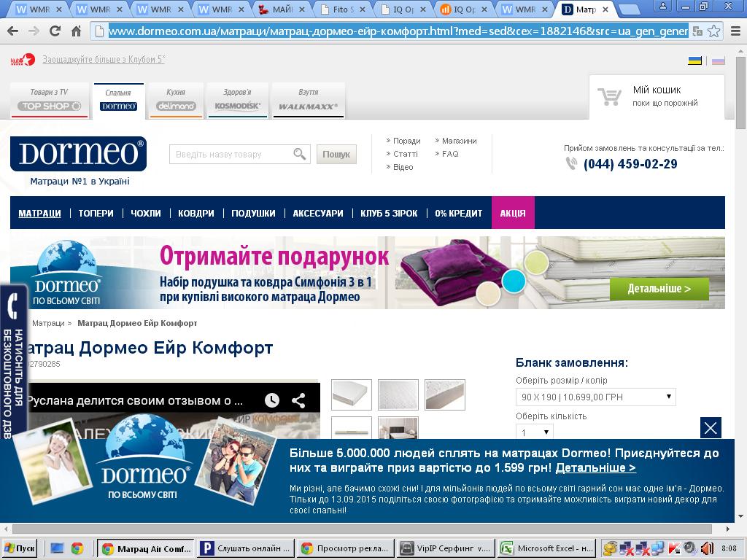This screenshot has width=747, height=560.
Task: Open the Chrome hamburger menu
Action: point(735,31)
